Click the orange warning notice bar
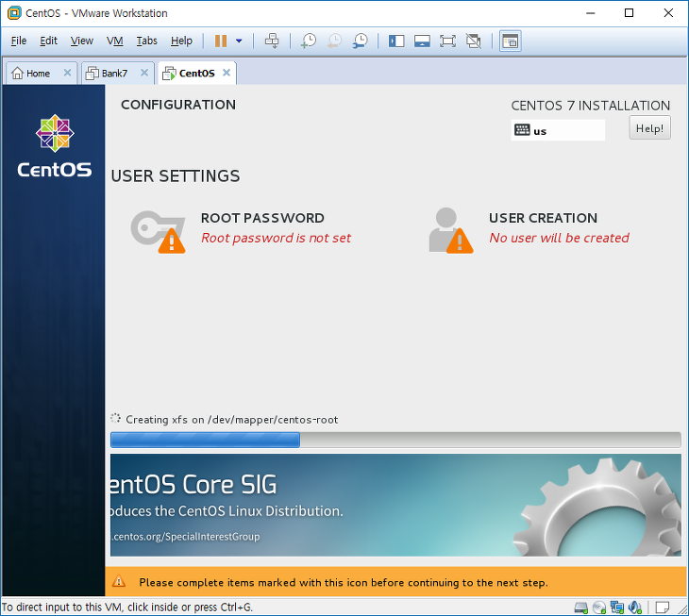Viewport: 689px width, 616px height. coord(395,582)
